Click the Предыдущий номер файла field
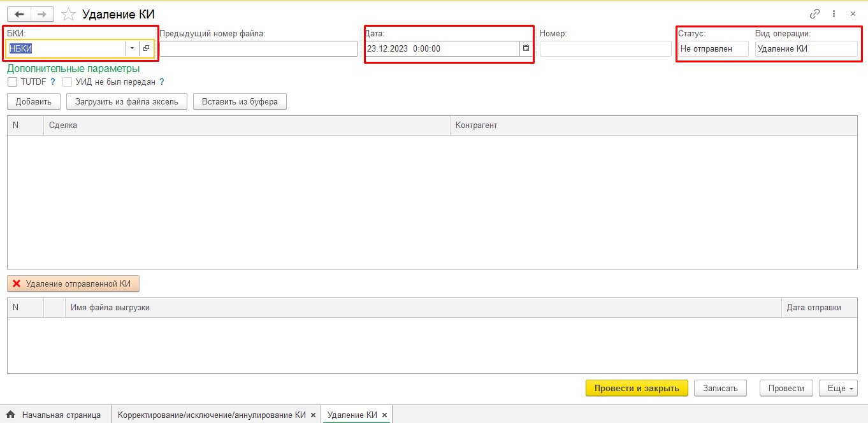This screenshot has height=423, width=868. click(x=258, y=48)
